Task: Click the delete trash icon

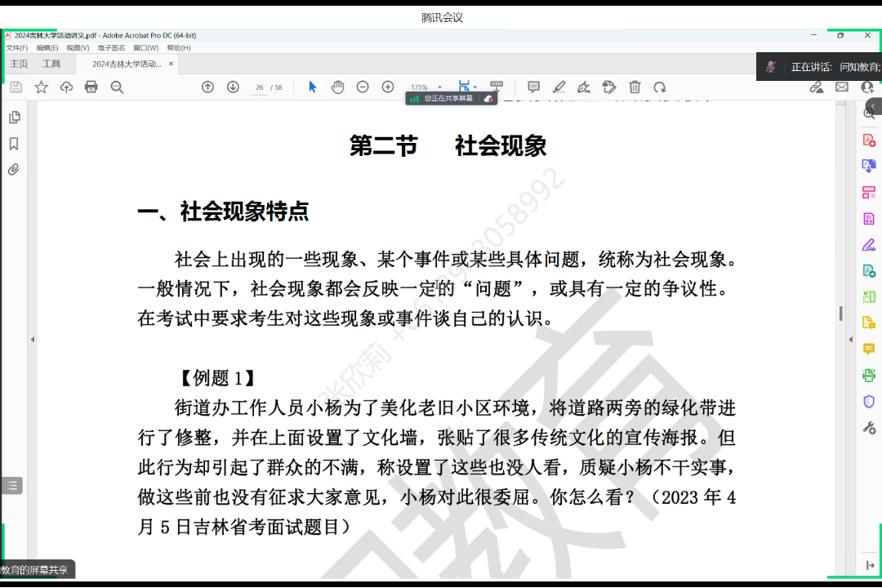Action: click(635, 87)
